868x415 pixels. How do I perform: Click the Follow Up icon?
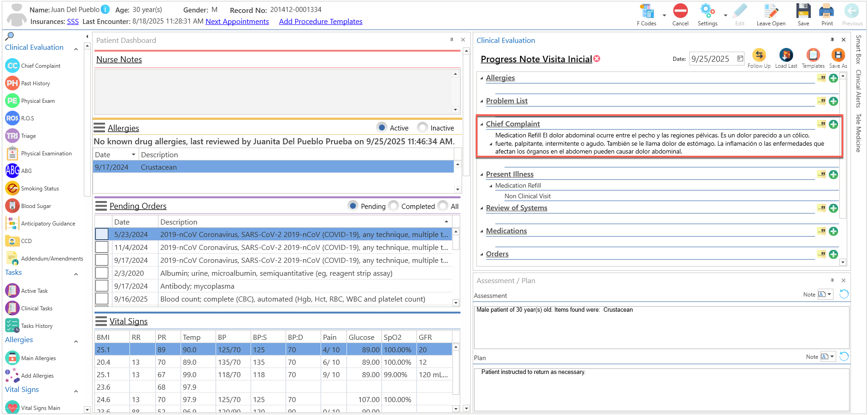coord(759,55)
